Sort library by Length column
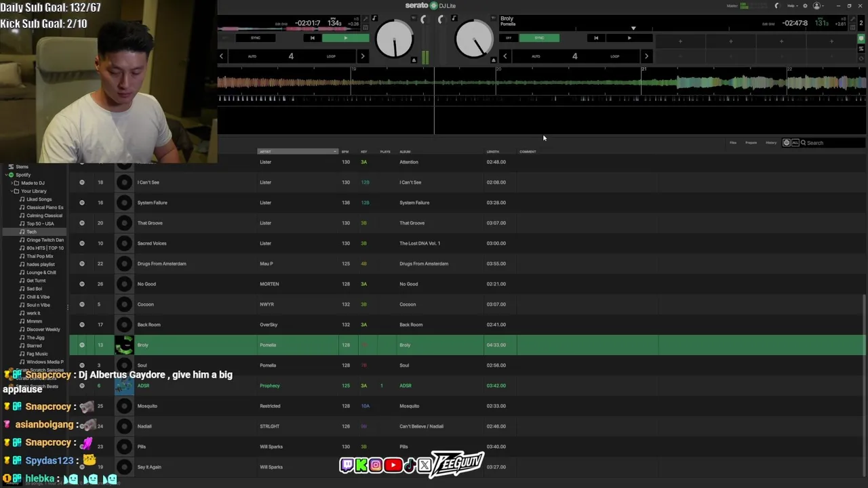The image size is (868, 488). [493, 151]
